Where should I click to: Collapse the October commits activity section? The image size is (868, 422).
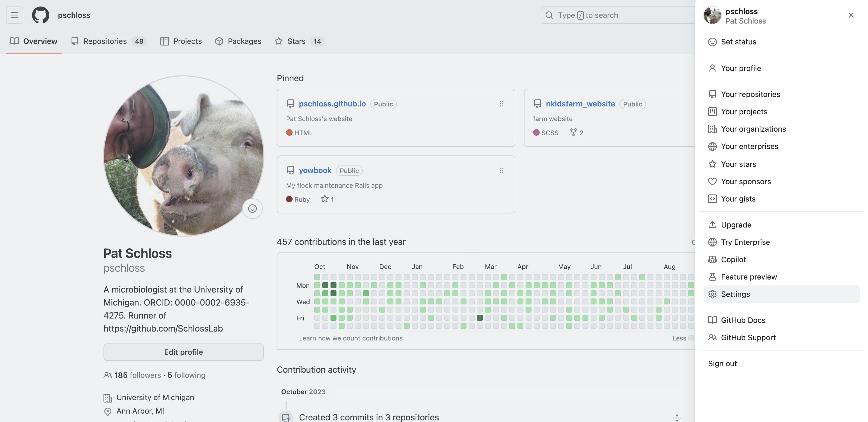(x=677, y=417)
